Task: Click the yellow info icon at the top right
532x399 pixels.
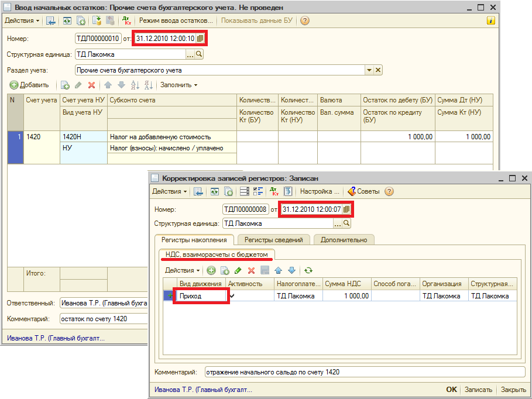Action: point(490,20)
